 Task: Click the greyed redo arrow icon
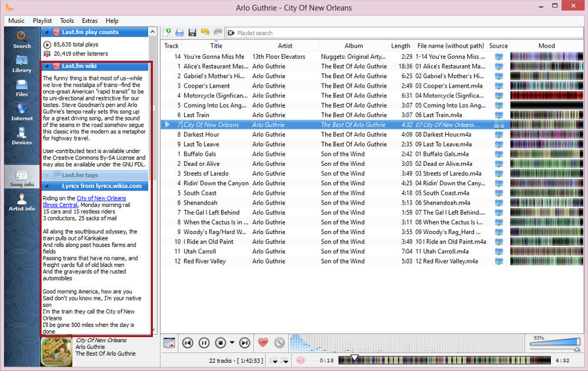click(x=218, y=32)
